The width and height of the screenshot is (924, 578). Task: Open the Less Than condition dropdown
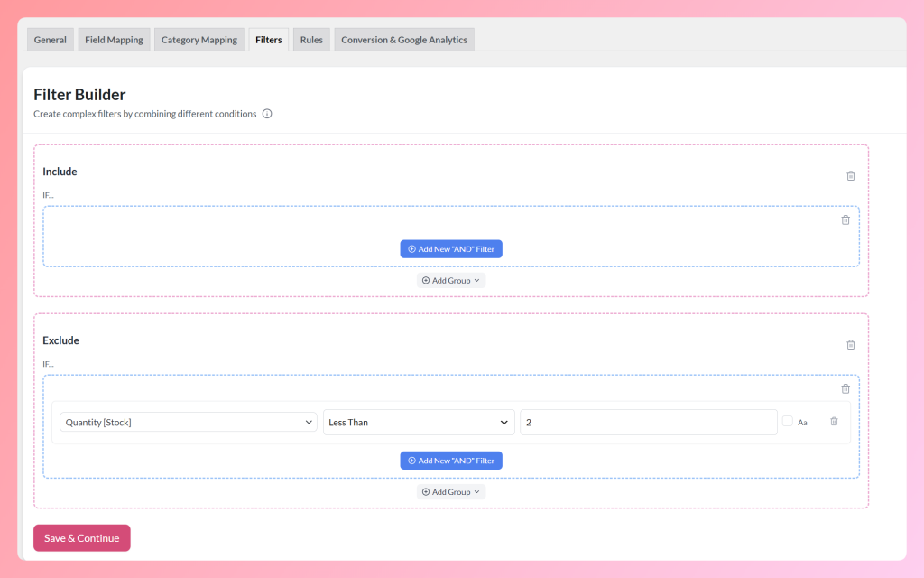click(419, 423)
